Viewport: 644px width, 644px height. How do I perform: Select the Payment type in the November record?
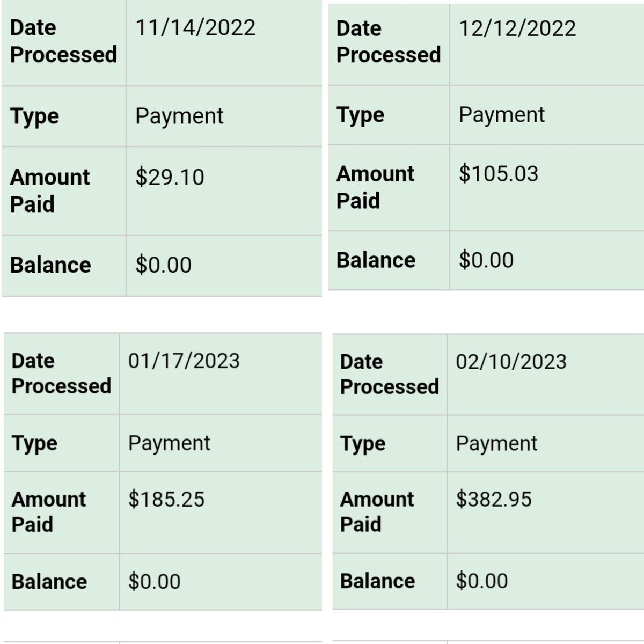[x=179, y=116]
